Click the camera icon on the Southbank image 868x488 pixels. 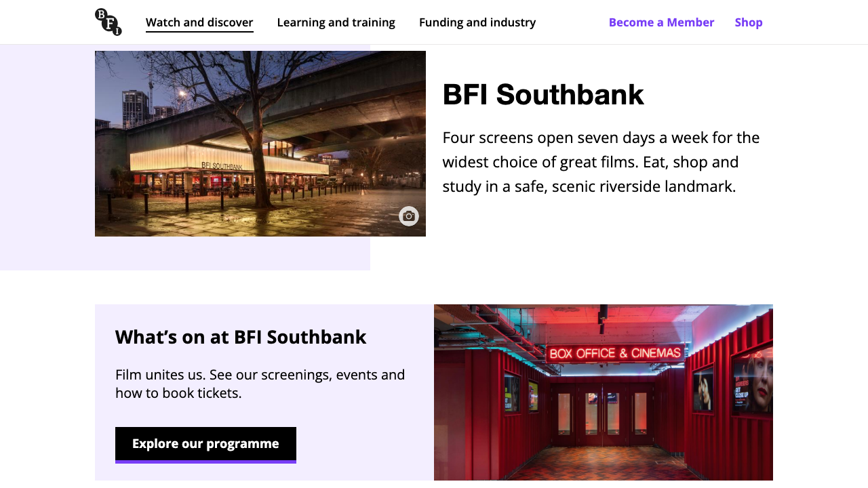click(x=408, y=216)
